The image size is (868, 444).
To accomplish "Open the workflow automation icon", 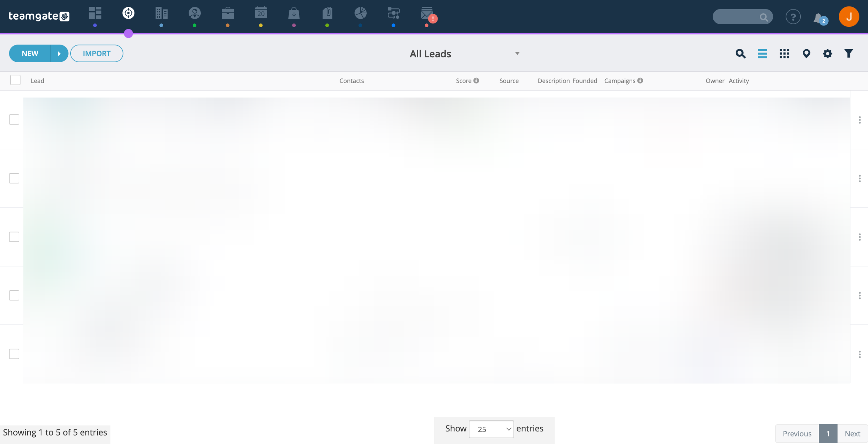I will pos(393,13).
